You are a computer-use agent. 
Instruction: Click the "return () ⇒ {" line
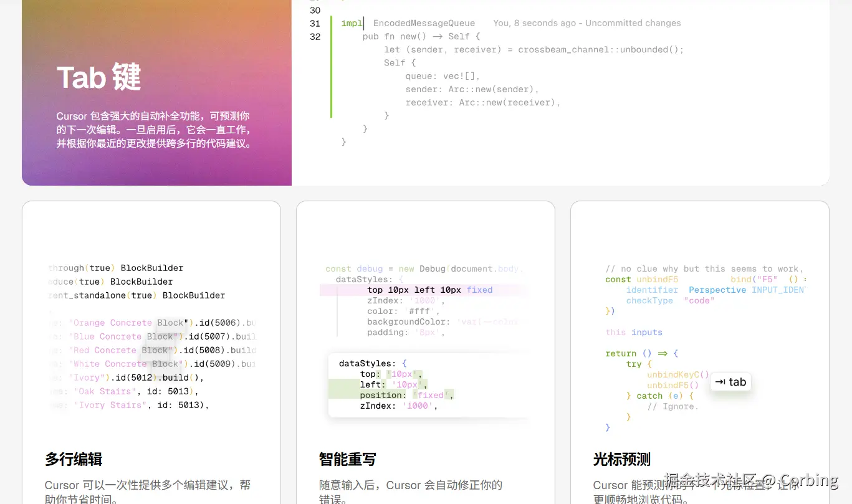click(x=641, y=353)
